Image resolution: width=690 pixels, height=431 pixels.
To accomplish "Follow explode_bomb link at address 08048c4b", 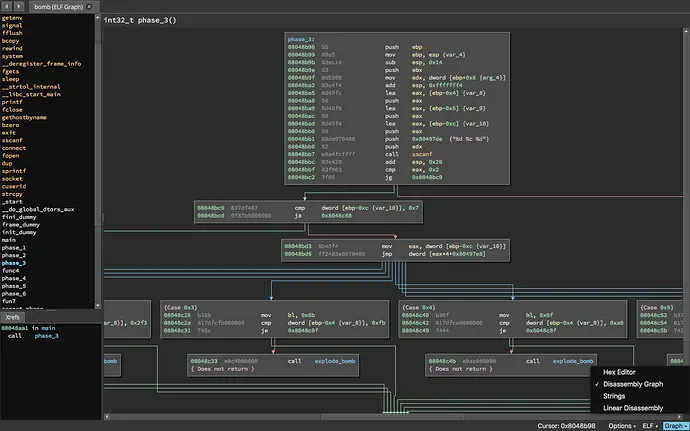I will point(573,361).
